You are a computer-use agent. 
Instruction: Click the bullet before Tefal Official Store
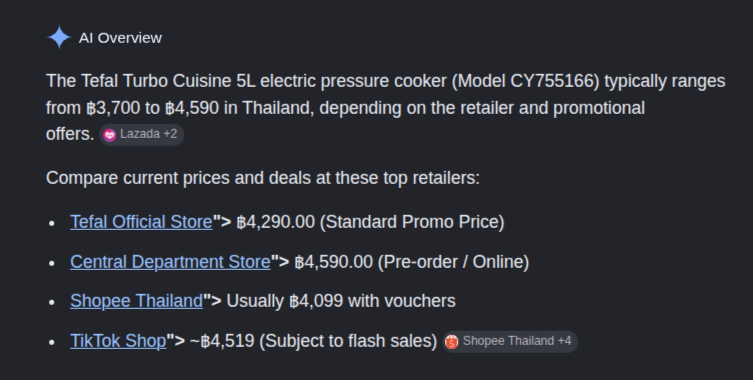tap(52, 223)
